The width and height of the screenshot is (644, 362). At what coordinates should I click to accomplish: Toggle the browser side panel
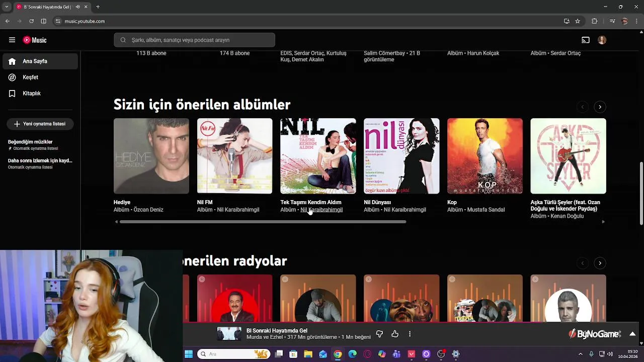[44, 21]
